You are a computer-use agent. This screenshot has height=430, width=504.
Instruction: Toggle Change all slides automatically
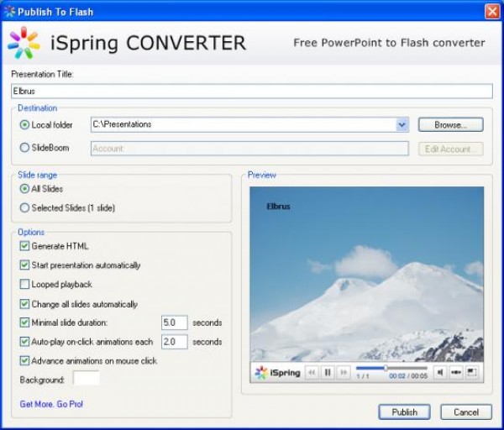[24, 304]
